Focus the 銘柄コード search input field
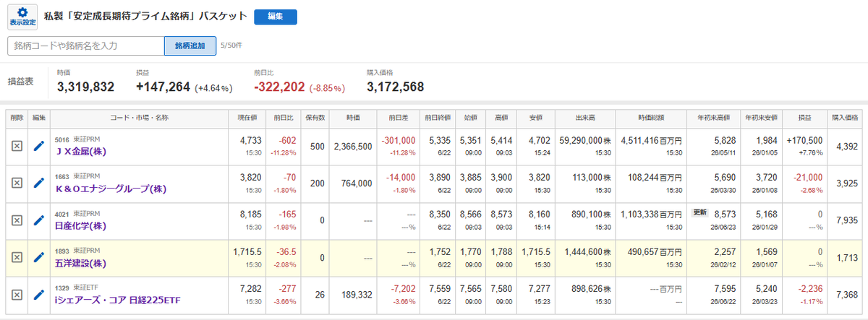 (x=86, y=46)
